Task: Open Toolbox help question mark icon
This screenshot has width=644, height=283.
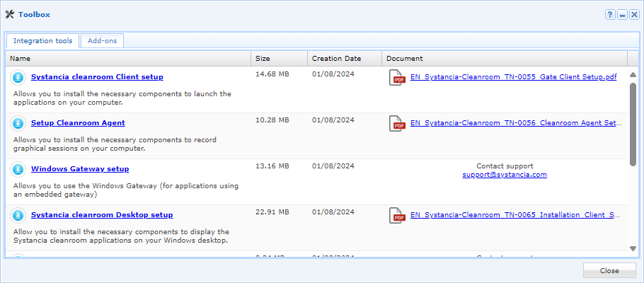Action: click(610, 14)
